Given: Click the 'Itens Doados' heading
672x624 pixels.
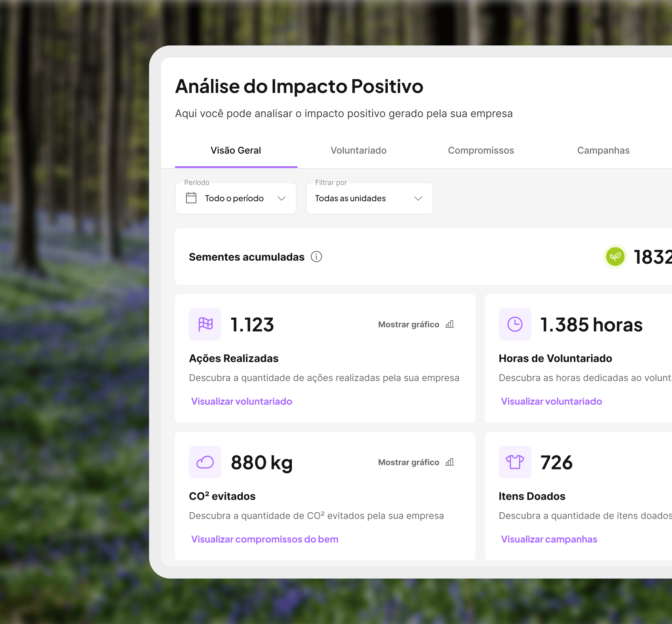Looking at the screenshot, I should pos(532,496).
